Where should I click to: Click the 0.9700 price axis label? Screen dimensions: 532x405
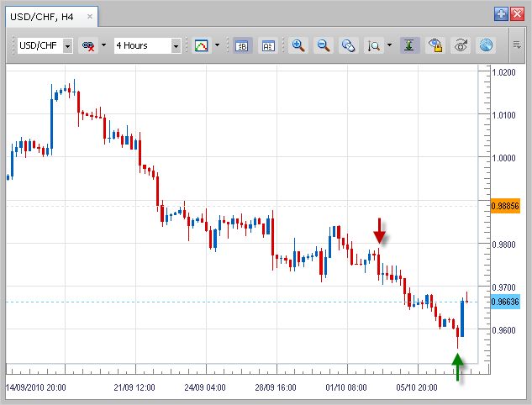click(503, 287)
